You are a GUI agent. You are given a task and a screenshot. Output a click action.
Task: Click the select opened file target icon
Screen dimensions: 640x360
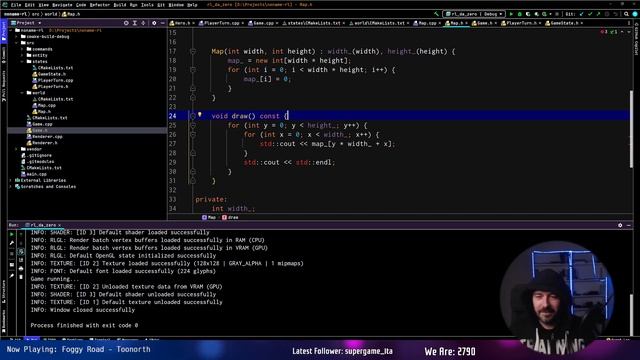pyautogui.click(x=126, y=23)
